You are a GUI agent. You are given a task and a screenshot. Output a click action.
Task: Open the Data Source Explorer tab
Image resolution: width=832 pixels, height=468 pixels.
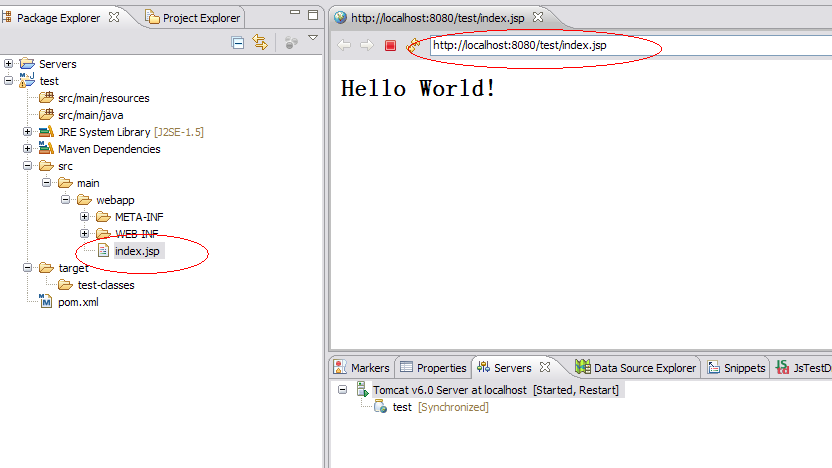click(x=636, y=367)
